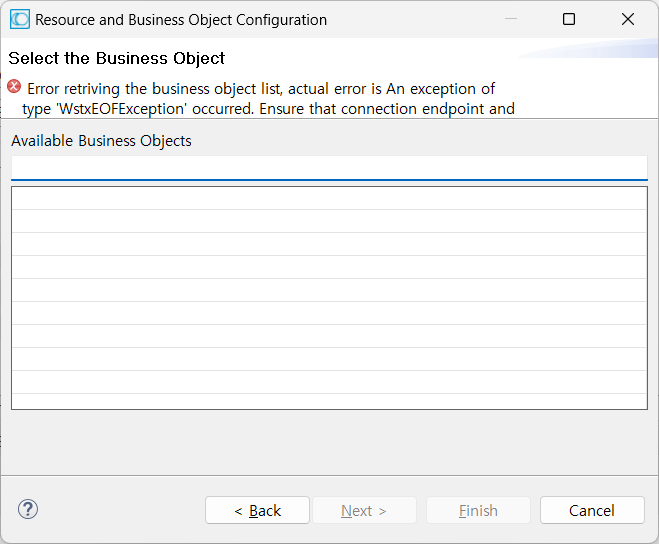
Task: Click the greyed-out Next button
Action: (x=364, y=510)
